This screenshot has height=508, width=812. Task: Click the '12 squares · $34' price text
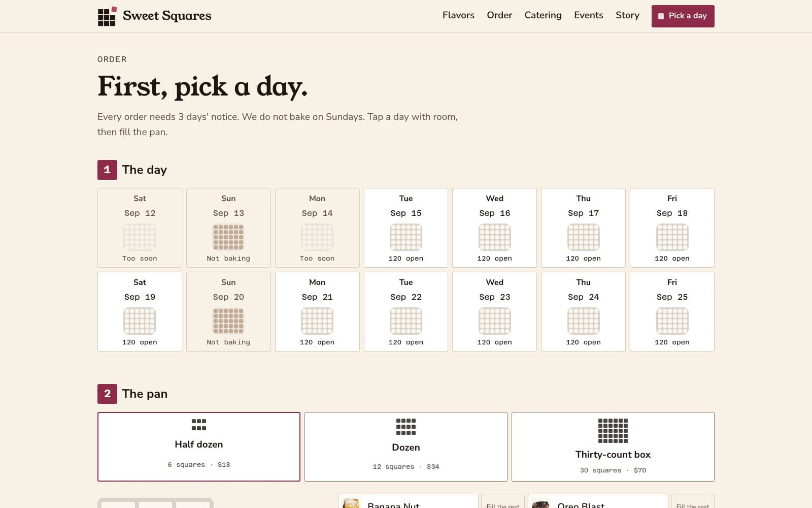[406, 467]
